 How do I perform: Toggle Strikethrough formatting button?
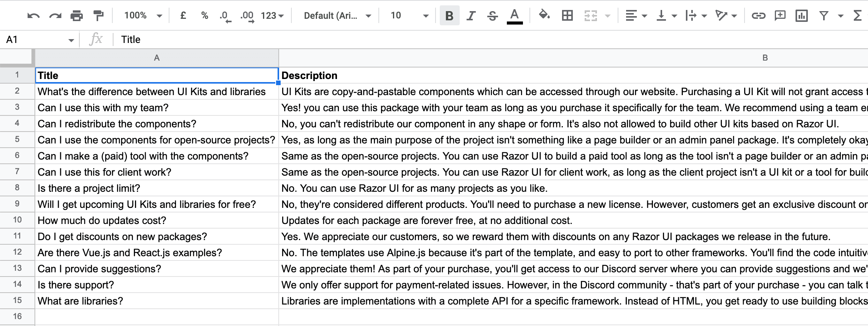[492, 16]
